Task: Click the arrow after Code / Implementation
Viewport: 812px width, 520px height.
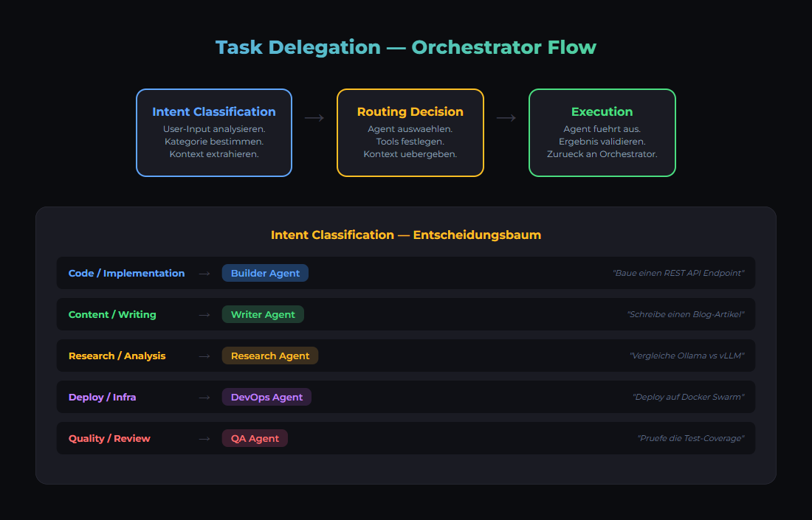Action: click(x=204, y=273)
